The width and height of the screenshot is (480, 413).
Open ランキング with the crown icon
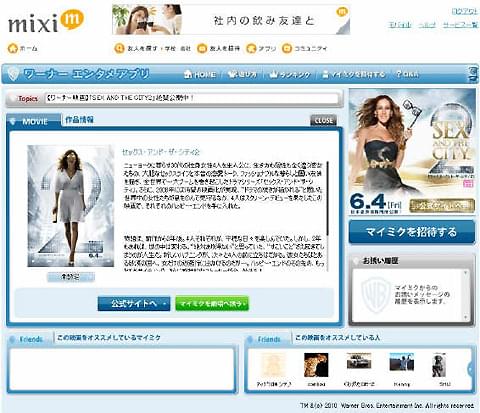click(x=289, y=74)
